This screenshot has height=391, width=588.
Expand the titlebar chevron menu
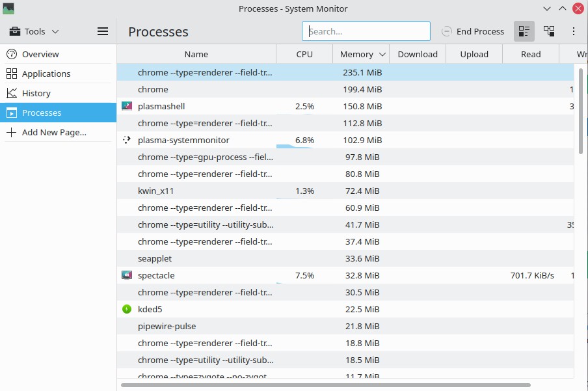pyautogui.click(x=547, y=8)
